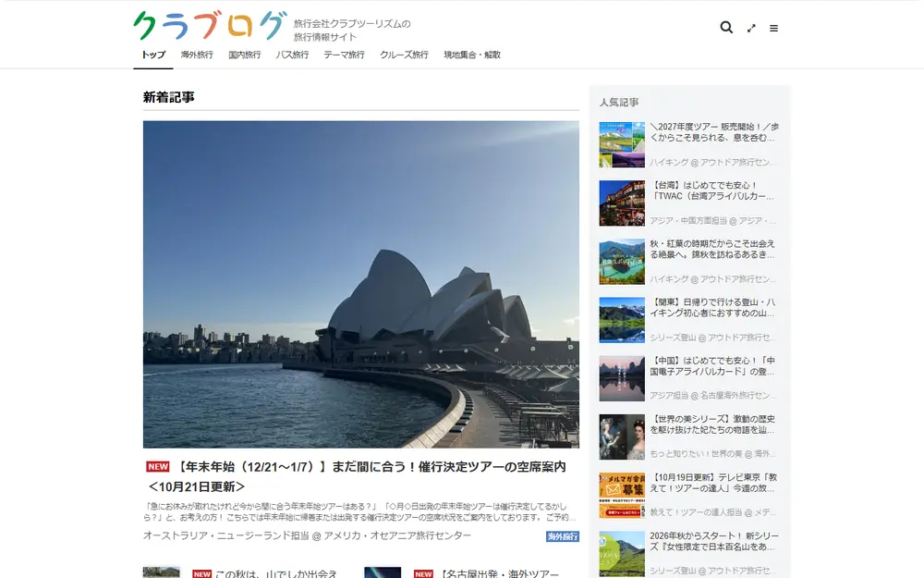
Task: Click the 世界の美シリーズ portrait thumbnail
Action: click(622, 437)
